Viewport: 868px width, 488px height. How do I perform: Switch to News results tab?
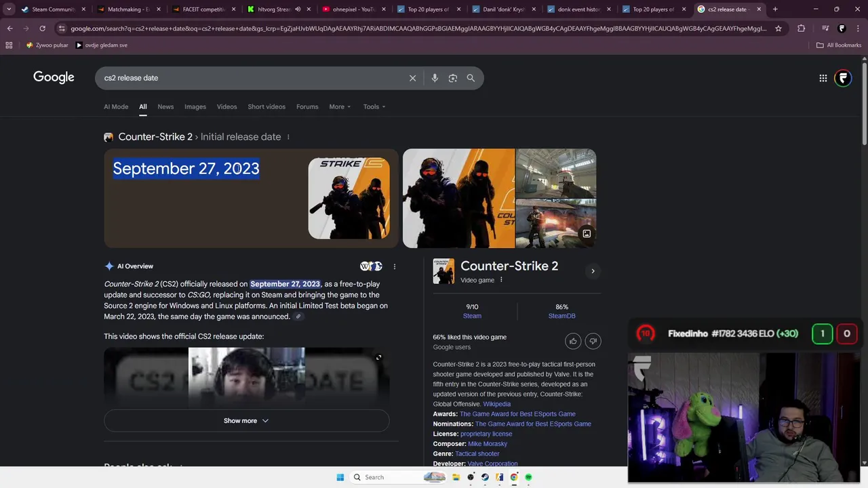pos(165,106)
